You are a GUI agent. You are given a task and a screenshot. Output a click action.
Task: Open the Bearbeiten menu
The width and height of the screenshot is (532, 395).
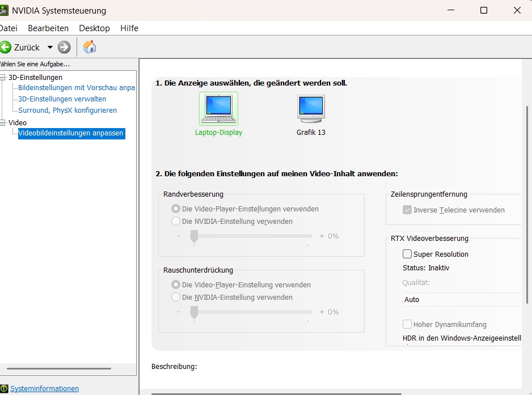pyautogui.click(x=48, y=28)
